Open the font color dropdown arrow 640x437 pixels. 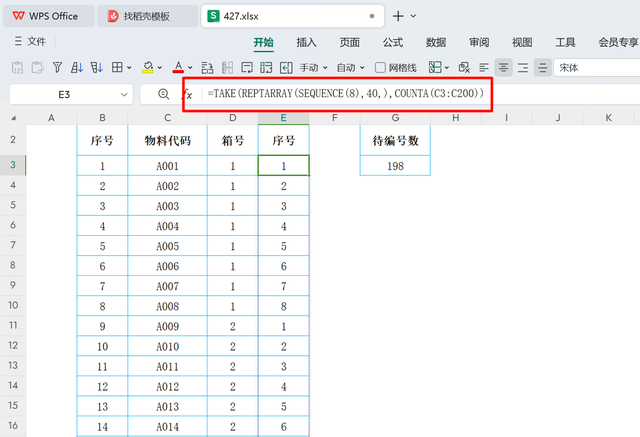(x=190, y=68)
